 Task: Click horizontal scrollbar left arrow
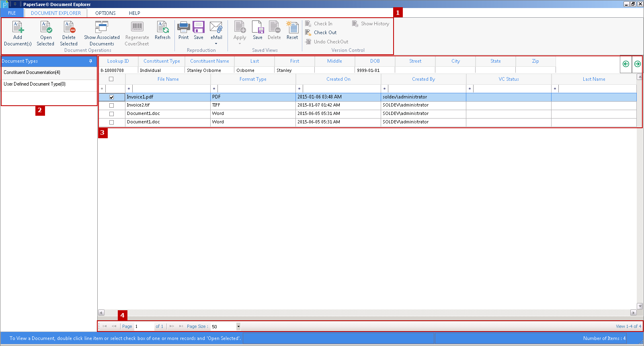(x=101, y=313)
